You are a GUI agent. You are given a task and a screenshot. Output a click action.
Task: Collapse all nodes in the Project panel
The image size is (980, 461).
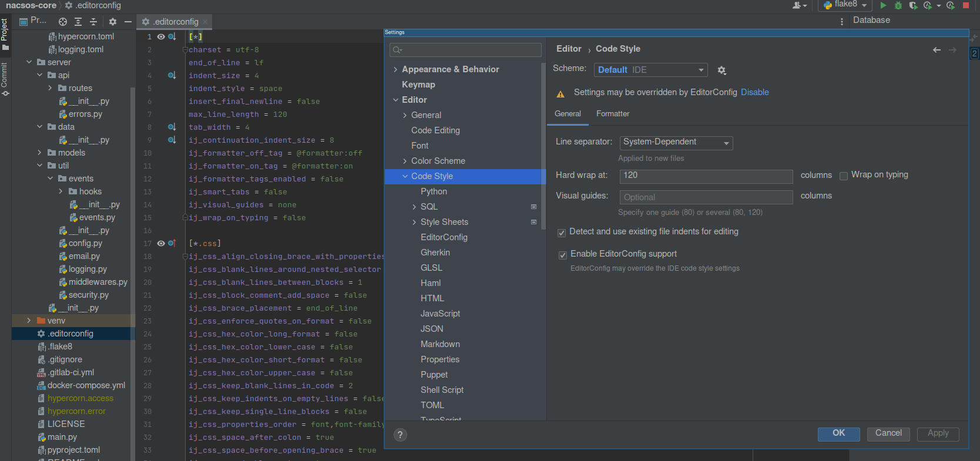(x=93, y=22)
